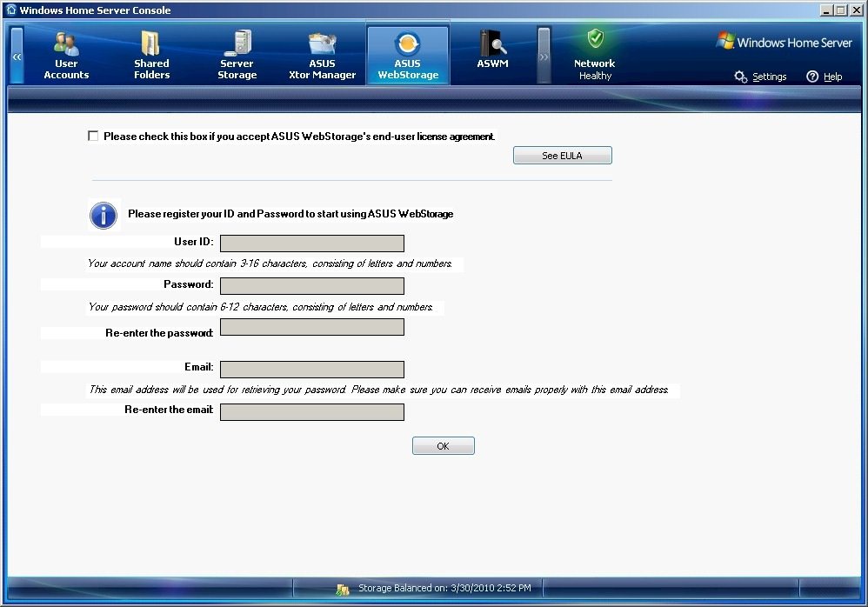Open the ASWM tab
The height and width of the screenshot is (607, 868).
point(492,50)
